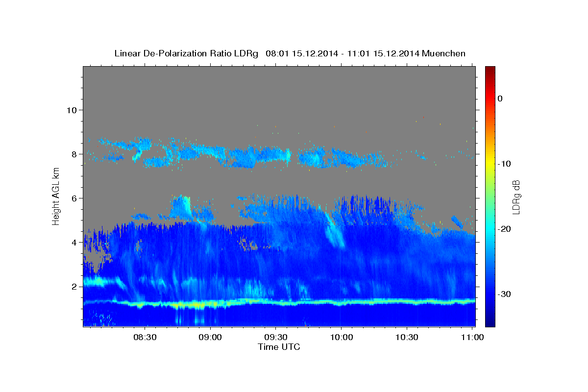The width and height of the screenshot is (588, 392).
Task: Click the 09:30 time tick label
Action: (275, 337)
